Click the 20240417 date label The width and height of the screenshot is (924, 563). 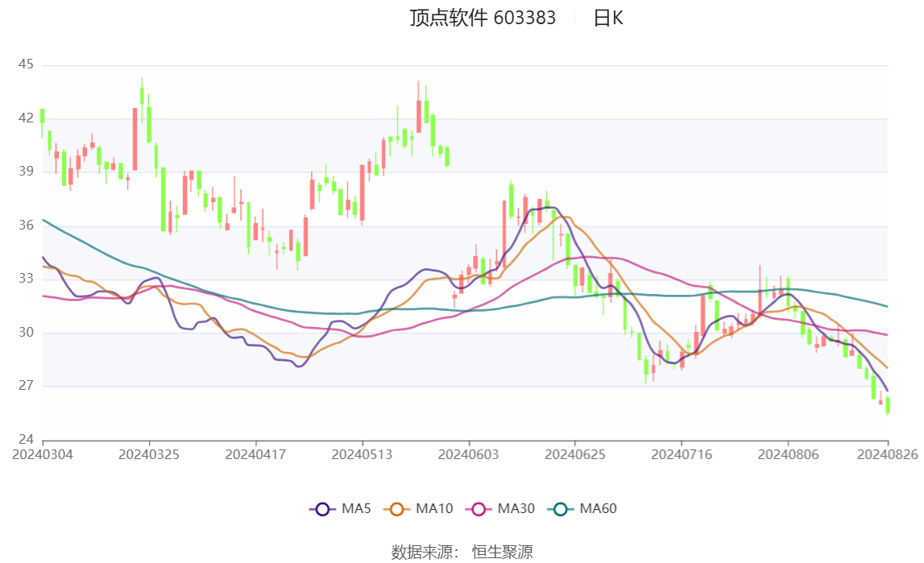pos(255,454)
